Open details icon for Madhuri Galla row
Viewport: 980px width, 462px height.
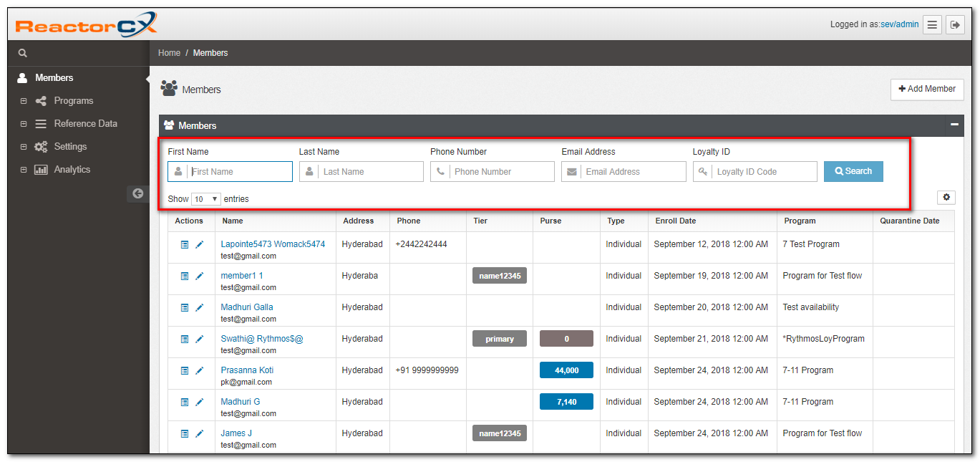click(185, 308)
